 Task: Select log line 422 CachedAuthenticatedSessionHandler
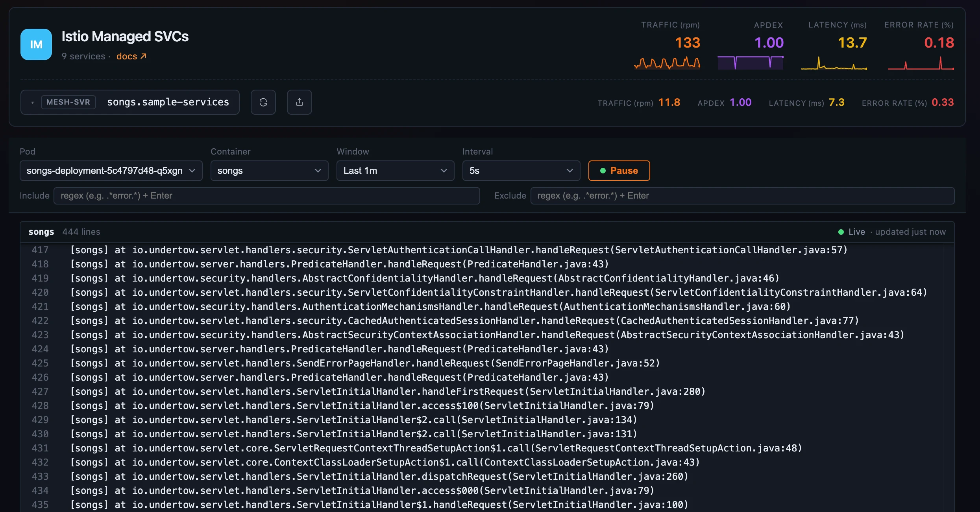click(464, 321)
